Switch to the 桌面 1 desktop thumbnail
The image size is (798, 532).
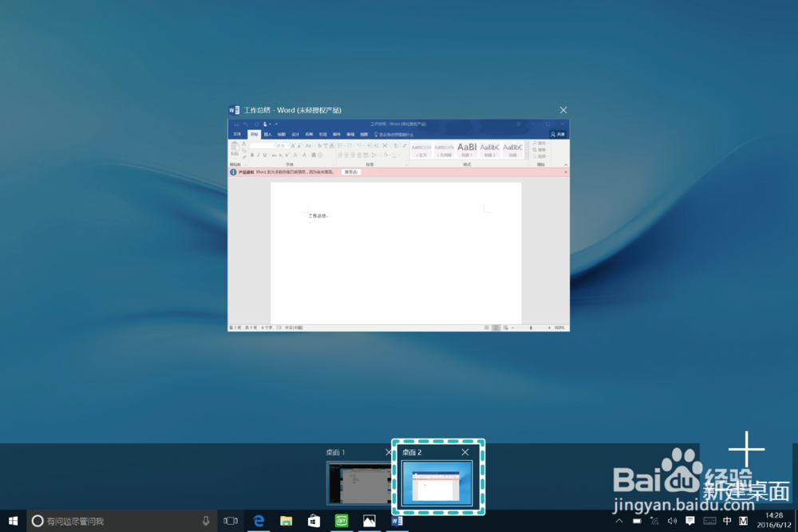(359, 483)
